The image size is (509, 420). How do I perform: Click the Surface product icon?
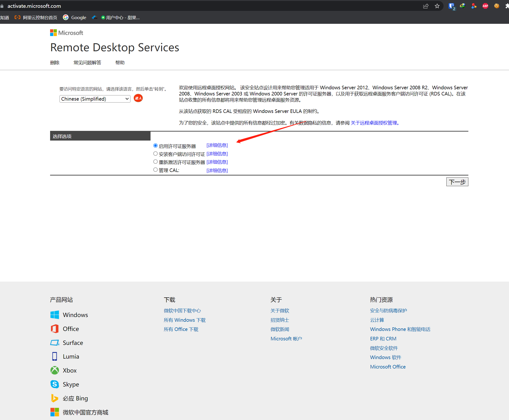(55, 343)
